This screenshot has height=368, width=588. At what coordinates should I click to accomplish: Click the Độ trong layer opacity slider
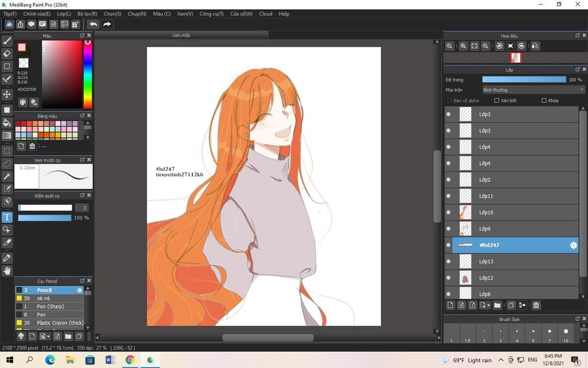(524, 79)
